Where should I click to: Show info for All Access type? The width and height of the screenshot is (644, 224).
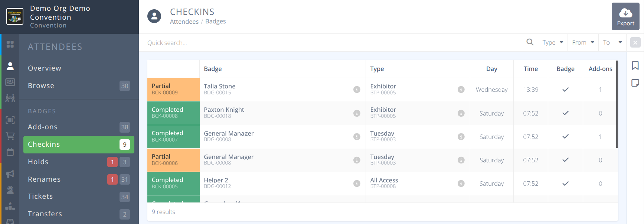(461, 184)
